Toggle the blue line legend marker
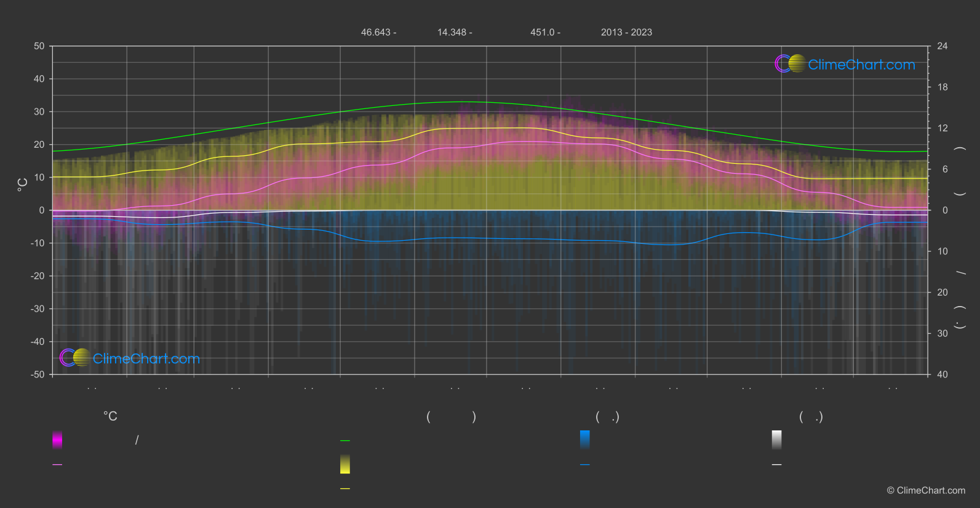Screen dimensions: 980x508 point(584,465)
